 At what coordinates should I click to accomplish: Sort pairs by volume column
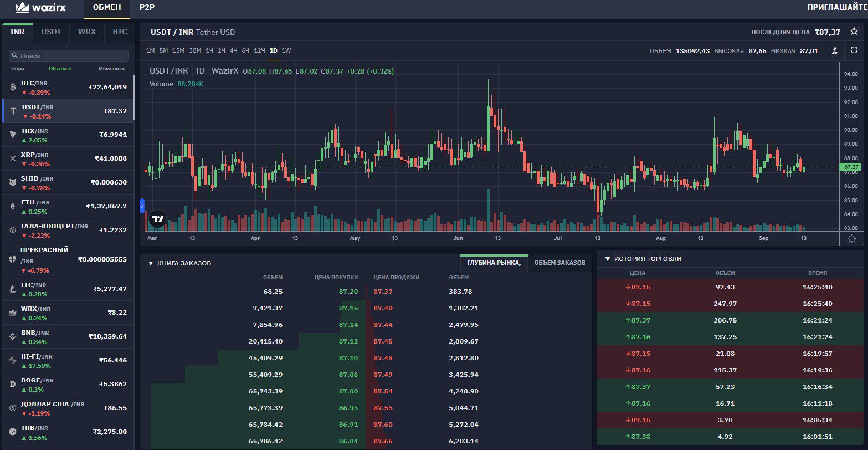coord(60,69)
